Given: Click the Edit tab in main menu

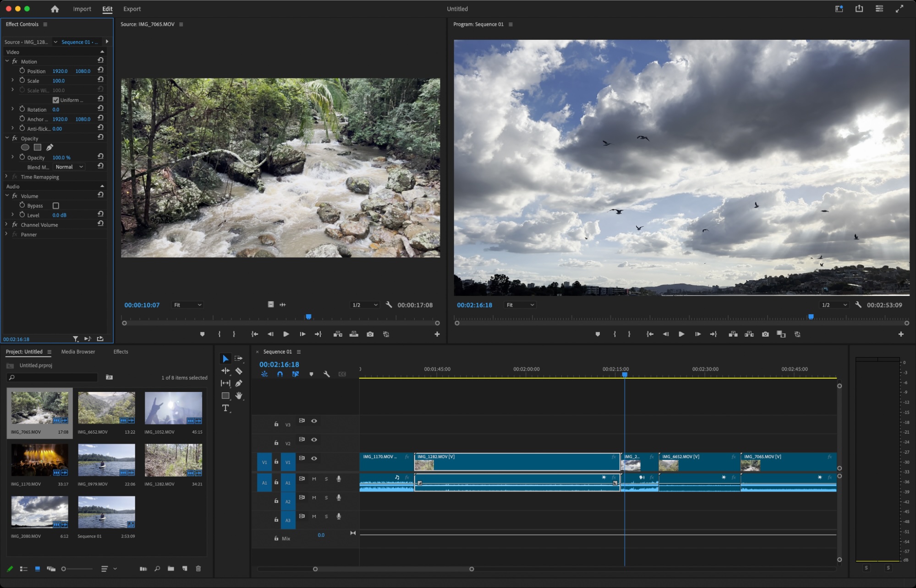Looking at the screenshot, I should coord(106,9).
